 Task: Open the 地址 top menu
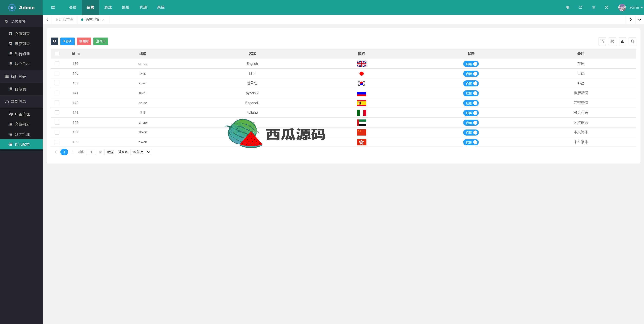click(x=125, y=8)
